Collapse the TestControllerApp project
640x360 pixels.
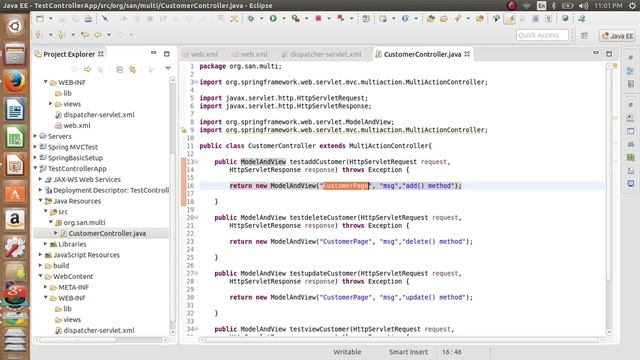pyautogui.click(x=36, y=168)
